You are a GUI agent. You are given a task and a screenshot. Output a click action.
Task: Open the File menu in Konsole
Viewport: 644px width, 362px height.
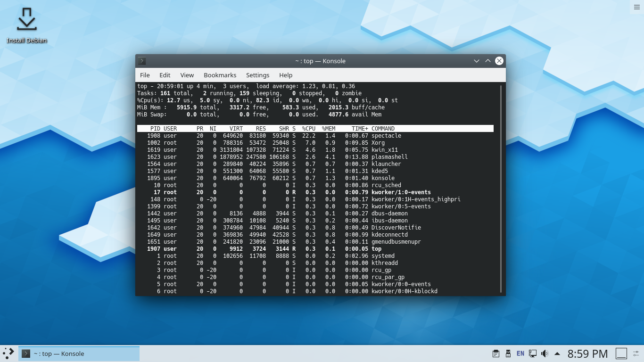click(145, 75)
